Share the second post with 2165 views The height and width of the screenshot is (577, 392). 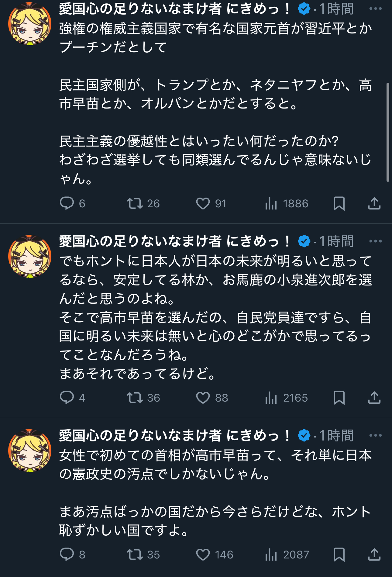(374, 398)
